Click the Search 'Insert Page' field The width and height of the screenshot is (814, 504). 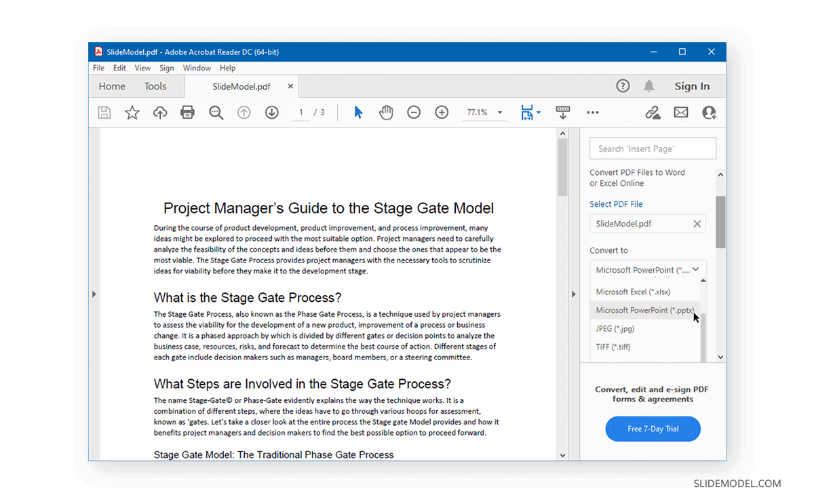[653, 148]
